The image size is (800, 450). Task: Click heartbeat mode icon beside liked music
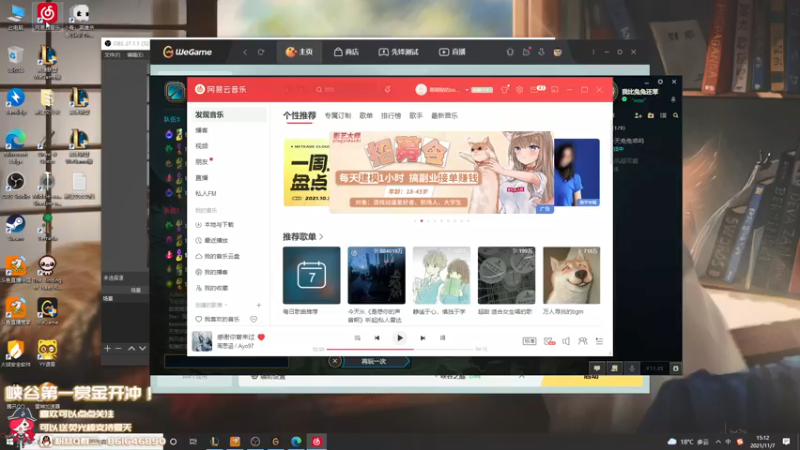[254, 319]
